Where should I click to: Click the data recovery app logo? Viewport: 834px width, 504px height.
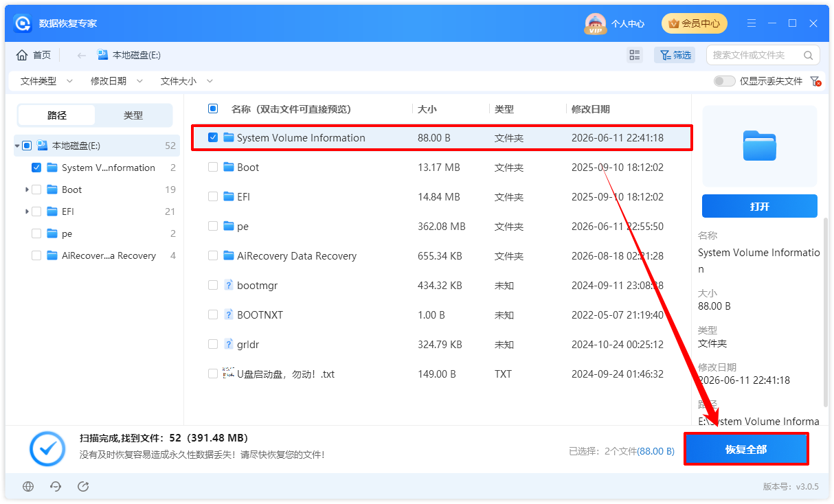[23, 23]
